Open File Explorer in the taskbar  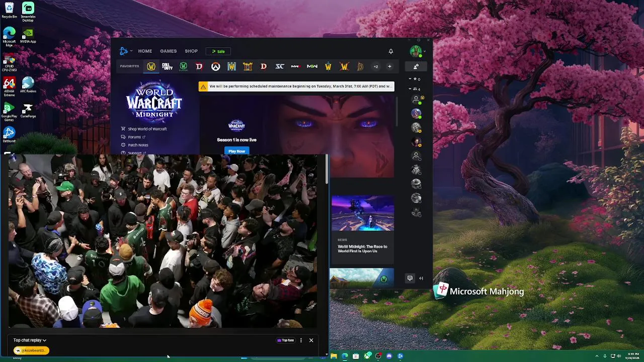click(x=334, y=356)
